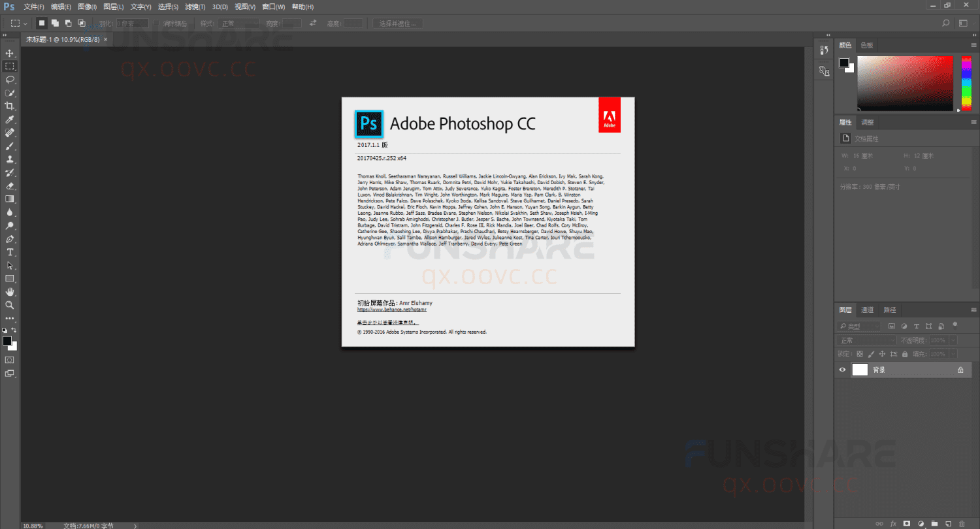This screenshot has height=529, width=980.
Task: Select the Gradient tool
Action: tap(10, 199)
